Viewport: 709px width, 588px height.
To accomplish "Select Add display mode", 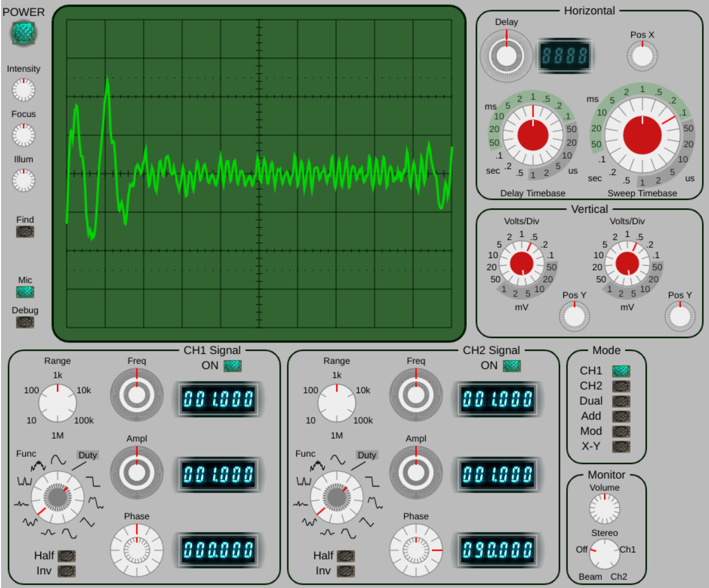I will point(621,417).
